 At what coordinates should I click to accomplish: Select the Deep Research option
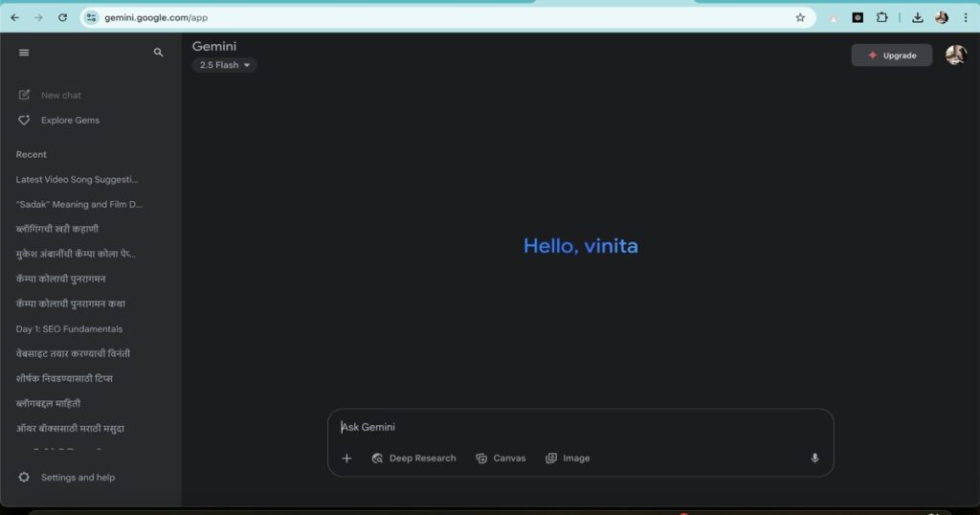[413, 459]
